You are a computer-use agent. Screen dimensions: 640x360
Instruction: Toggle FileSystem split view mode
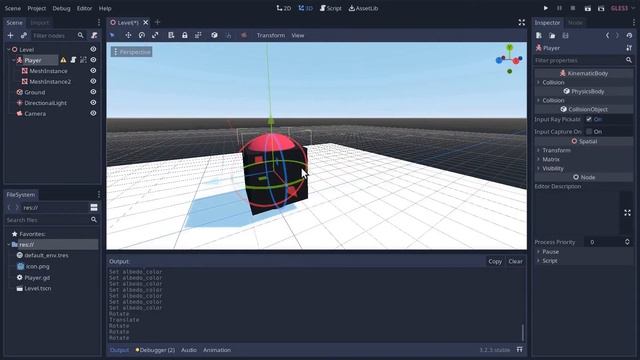pyautogui.click(x=94, y=207)
